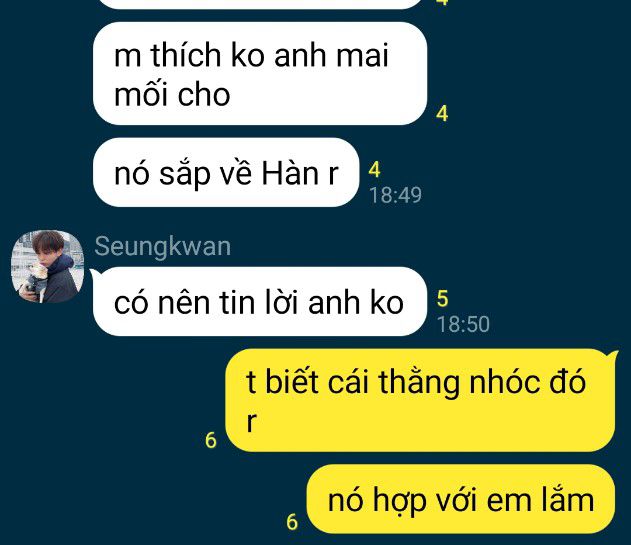631x545 pixels.
Task: Tap the tail corner of the first yellow bubble
Action: pos(613,356)
